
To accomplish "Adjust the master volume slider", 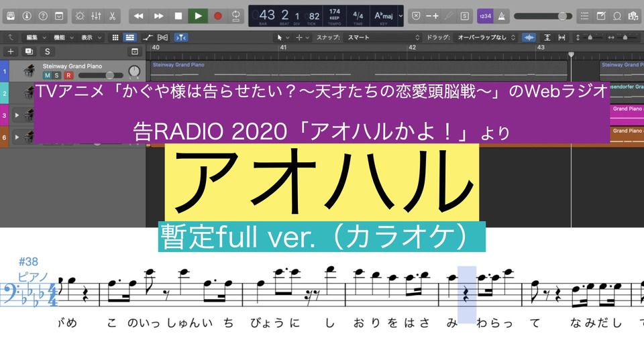I will pos(543,16).
